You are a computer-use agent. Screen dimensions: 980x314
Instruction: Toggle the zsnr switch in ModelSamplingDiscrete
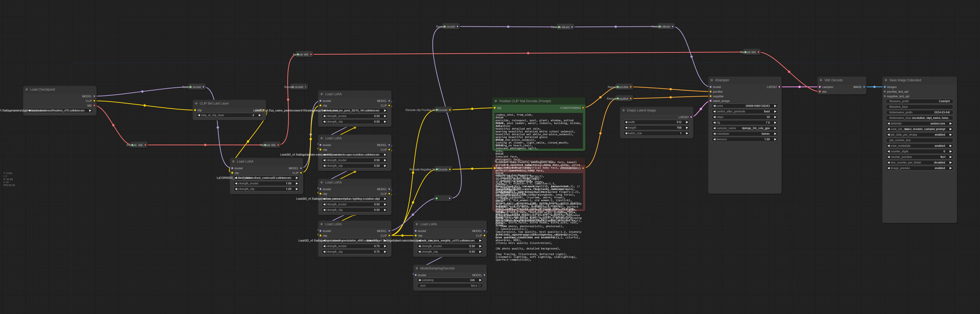[x=450, y=285]
